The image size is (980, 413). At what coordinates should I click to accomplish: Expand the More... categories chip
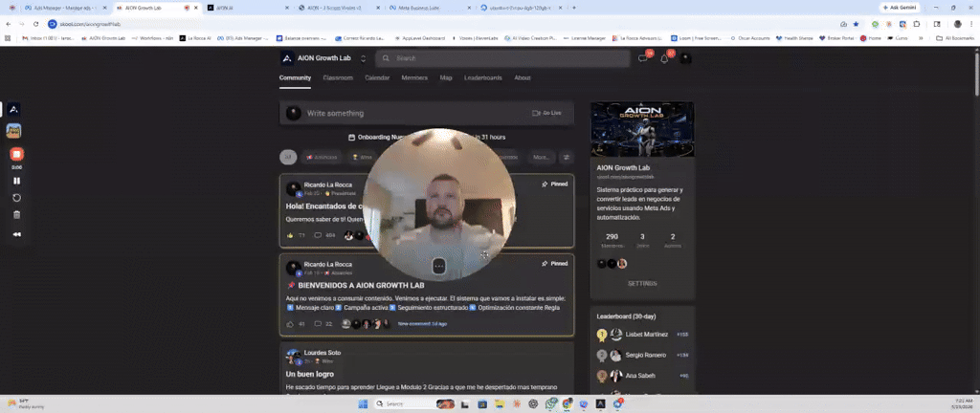(541, 157)
